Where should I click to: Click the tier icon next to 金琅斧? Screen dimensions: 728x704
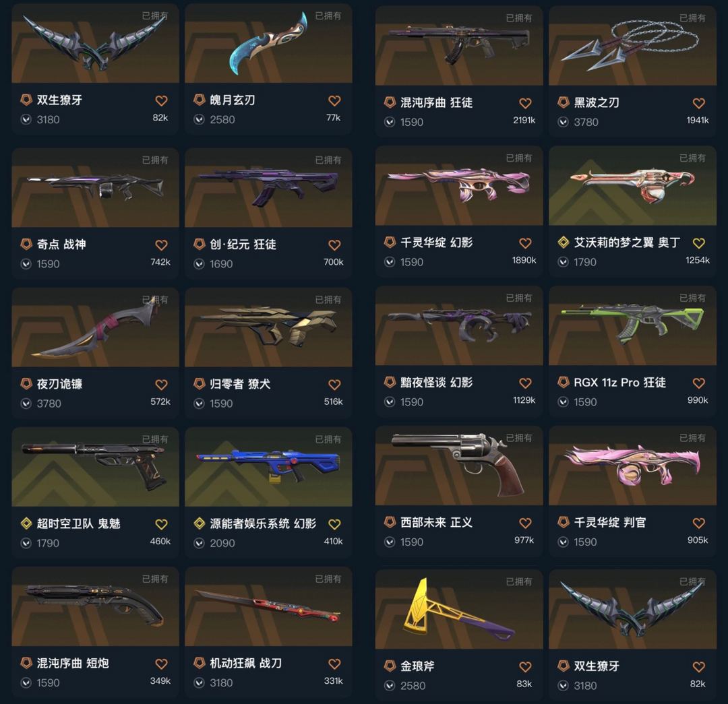(x=390, y=666)
